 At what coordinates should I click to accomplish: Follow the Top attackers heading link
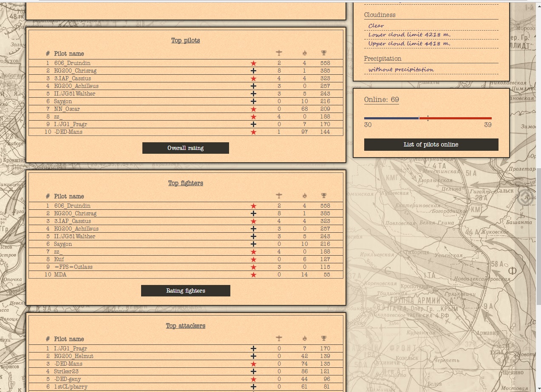pyautogui.click(x=186, y=326)
